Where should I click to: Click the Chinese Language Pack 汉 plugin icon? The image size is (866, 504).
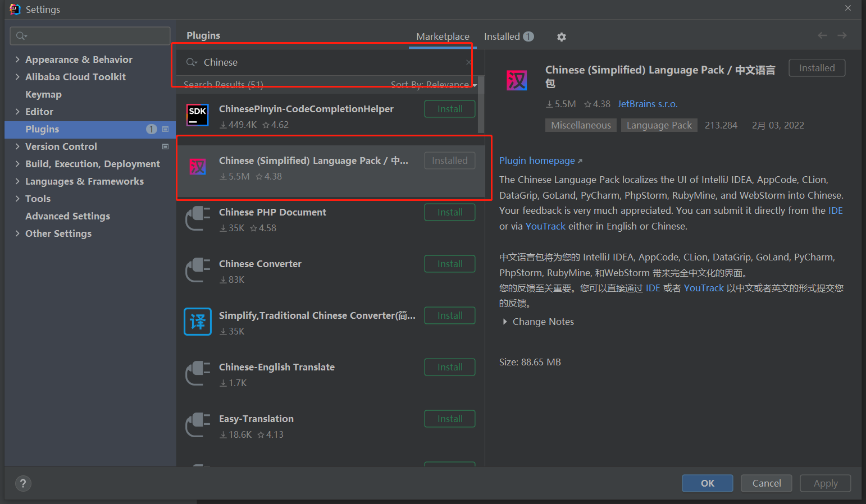pyautogui.click(x=197, y=167)
